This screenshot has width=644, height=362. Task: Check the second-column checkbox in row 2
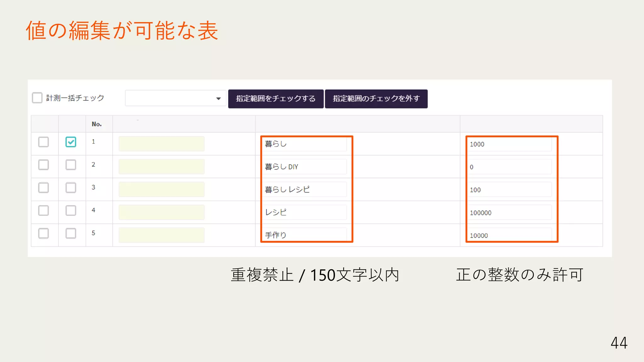click(71, 165)
